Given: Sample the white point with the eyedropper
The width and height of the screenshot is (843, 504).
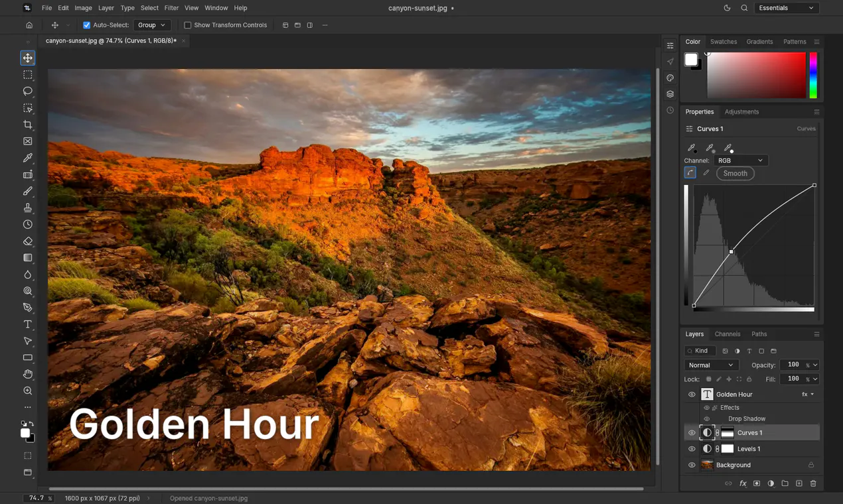Looking at the screenshot, I should (728, 148).
